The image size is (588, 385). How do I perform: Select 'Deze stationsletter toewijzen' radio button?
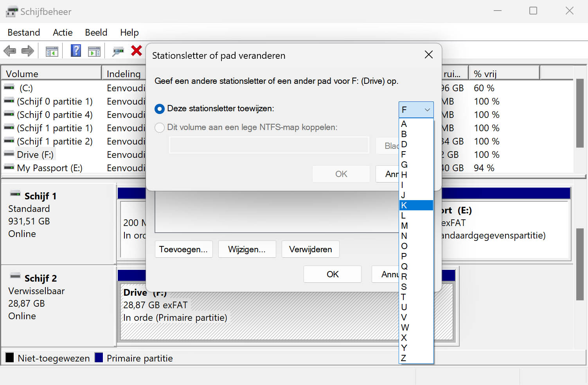click(160, 109)
